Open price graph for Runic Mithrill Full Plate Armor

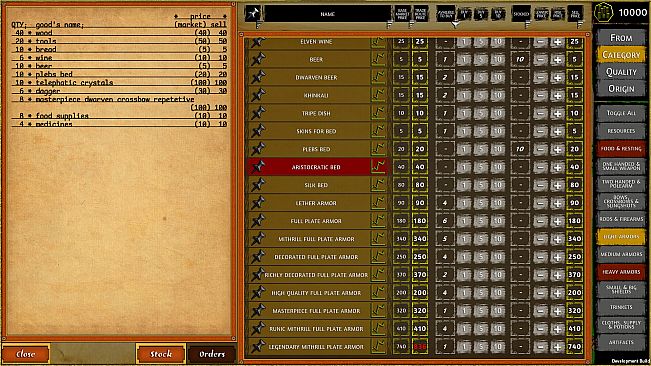click(378, 328)
